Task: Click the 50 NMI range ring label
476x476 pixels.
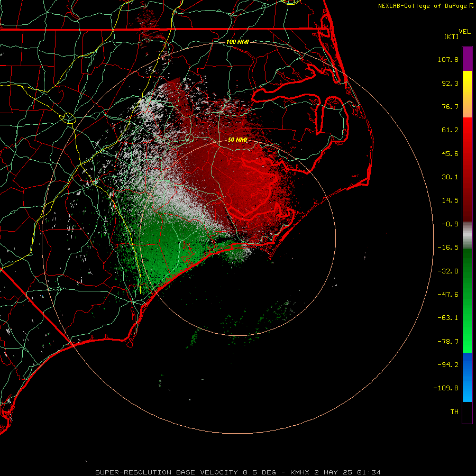Action: 237,140
